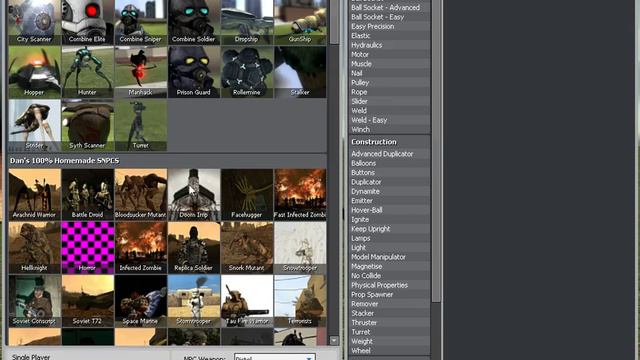
Task: Select the Combine Sniper spawn icon
Action: coord(140,22)
